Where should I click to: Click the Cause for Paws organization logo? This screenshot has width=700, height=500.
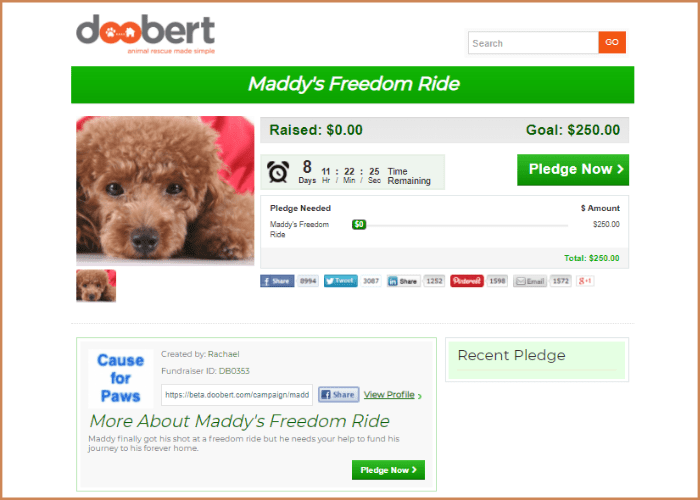tap(121, 379)
